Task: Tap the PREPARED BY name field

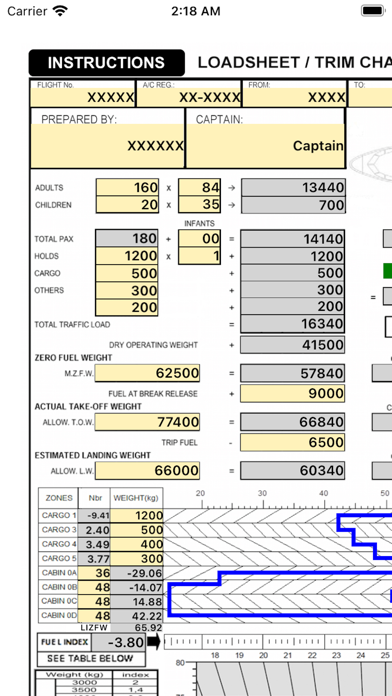Action: (107, 146)
